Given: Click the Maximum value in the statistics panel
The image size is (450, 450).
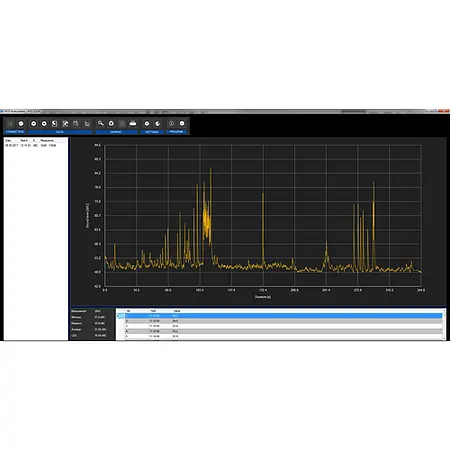Looking at the screenshot, I should (100, 323).
